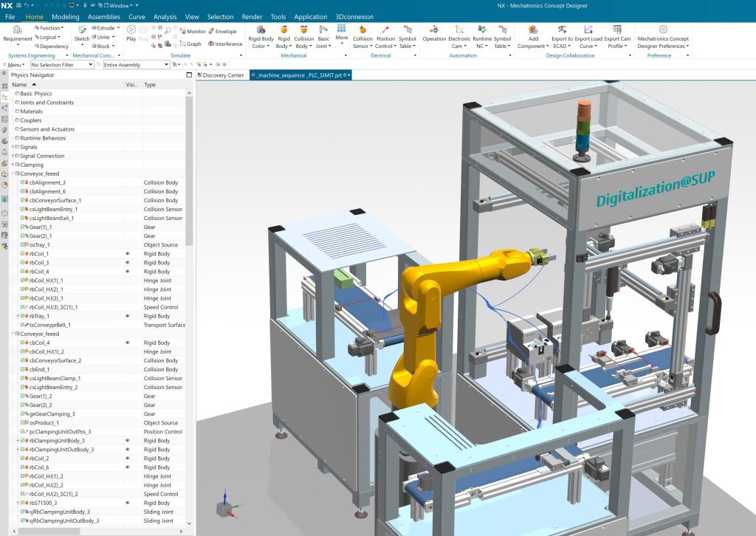Hide rbCoil_1 using its eye icon
This screenshot has width=756, height=536.
128,254
